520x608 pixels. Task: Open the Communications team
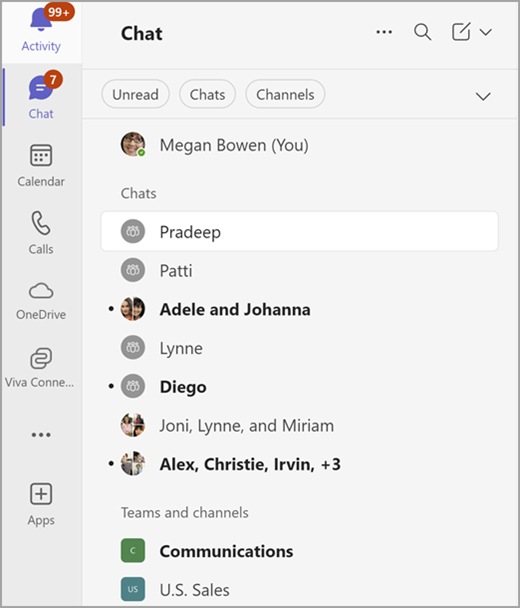[x=299, y=551]
